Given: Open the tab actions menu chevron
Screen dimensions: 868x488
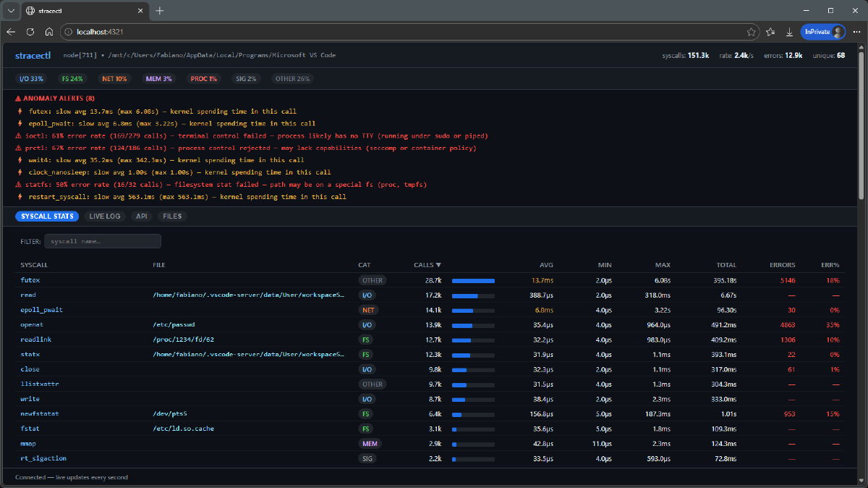Looking at the screenshot, I should 11,11.
